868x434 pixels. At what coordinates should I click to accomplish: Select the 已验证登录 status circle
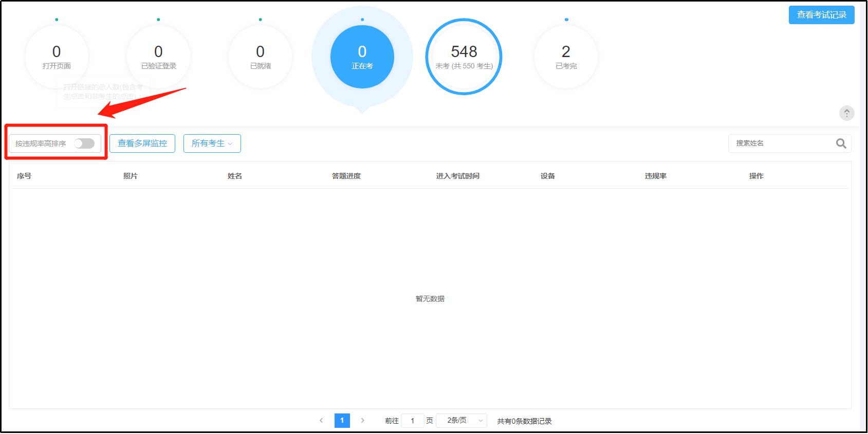pos(158,57)
